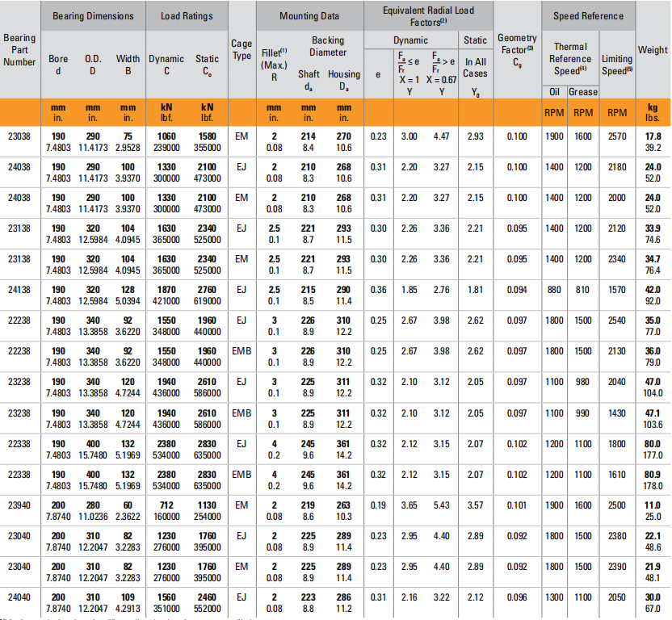
Task: Click the 'kg lbs.' weight unit label
Action: coord(653,112)
